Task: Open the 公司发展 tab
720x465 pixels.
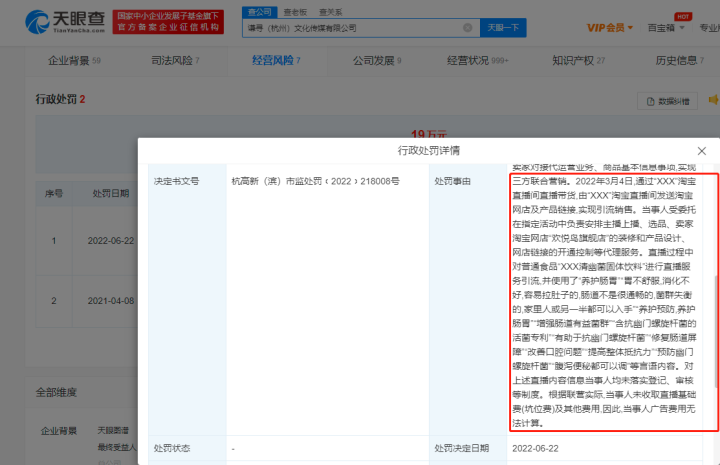Action: (377, 61)
